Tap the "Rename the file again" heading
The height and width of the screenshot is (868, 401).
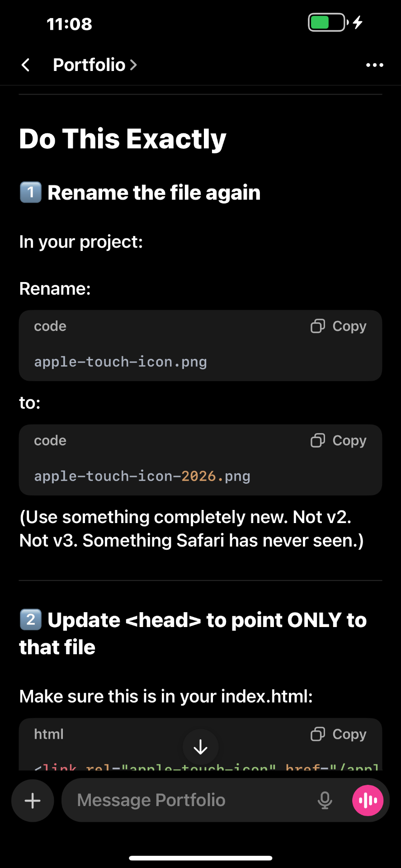point(154,193)
